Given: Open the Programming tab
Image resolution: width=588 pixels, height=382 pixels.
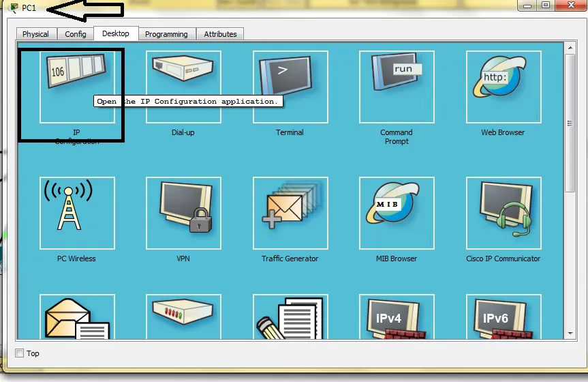Looking at the screenshot, I should point(166,34).
